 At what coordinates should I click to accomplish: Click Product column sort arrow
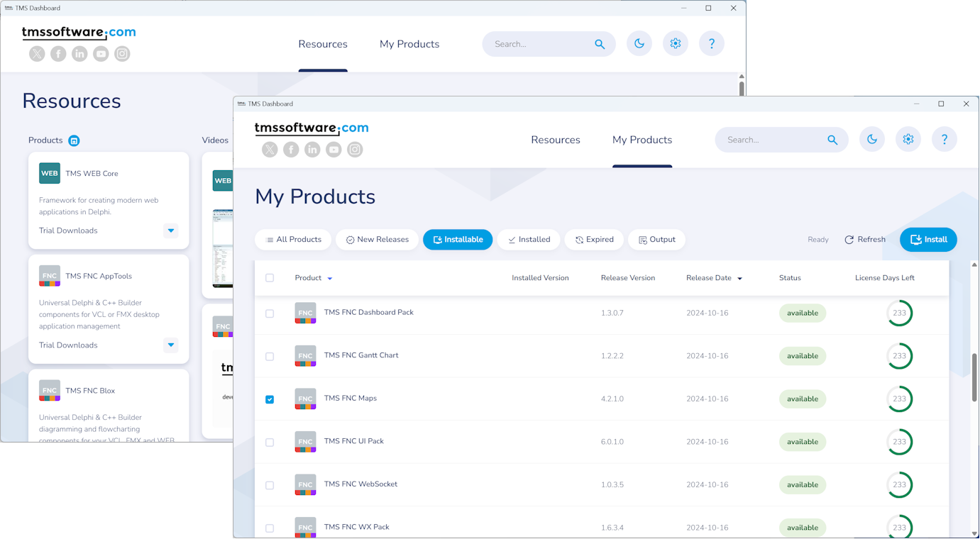point(330,279)
